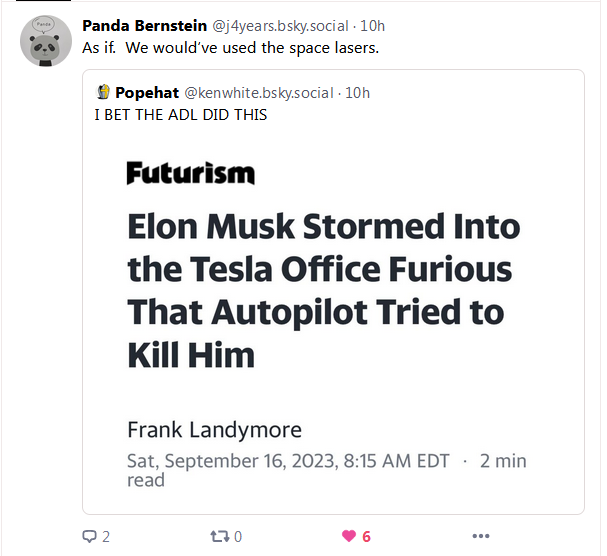Open the quoted post's 10h timestamp
The image size is (607, 556).
357,93
